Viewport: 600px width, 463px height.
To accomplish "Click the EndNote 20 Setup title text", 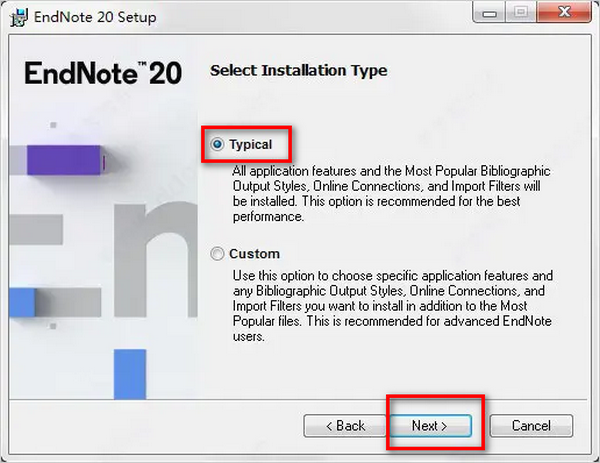I will pyautogui.click(x=95, y=17).
